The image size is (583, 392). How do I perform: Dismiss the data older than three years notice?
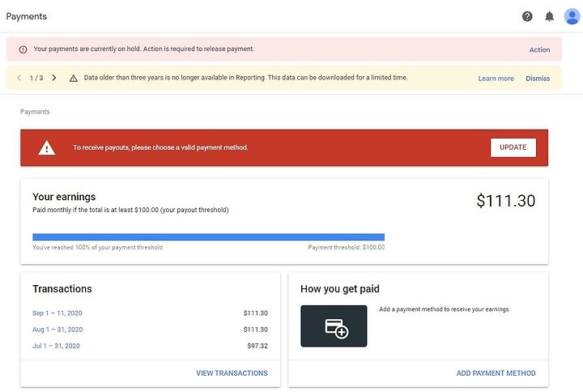point(538,79)
